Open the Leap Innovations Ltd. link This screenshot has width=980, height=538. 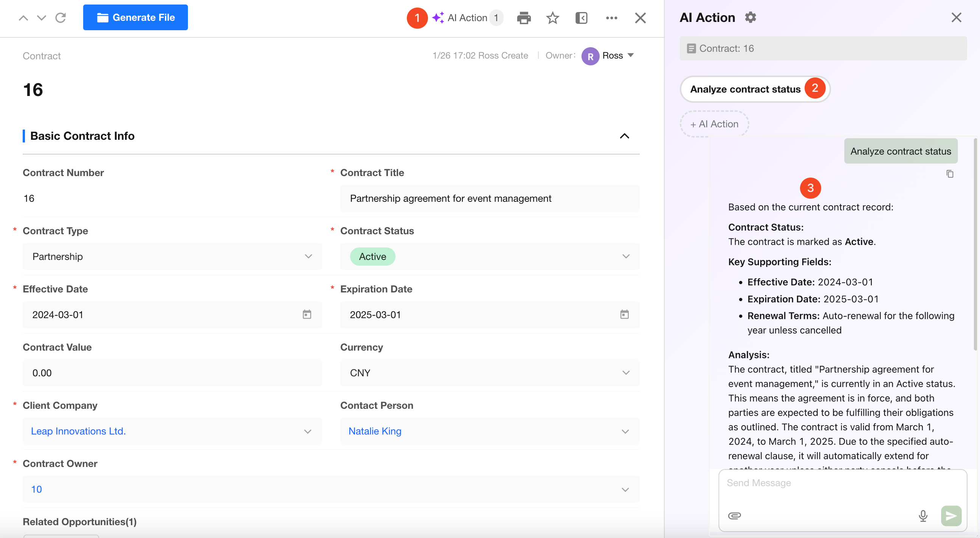point(78,431)
